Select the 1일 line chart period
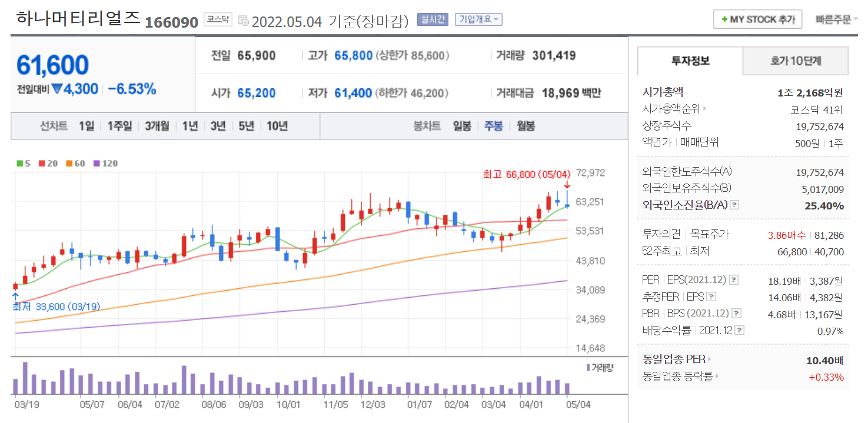The height and width of the screenshot is (423, 868). (x=87, y=126)
